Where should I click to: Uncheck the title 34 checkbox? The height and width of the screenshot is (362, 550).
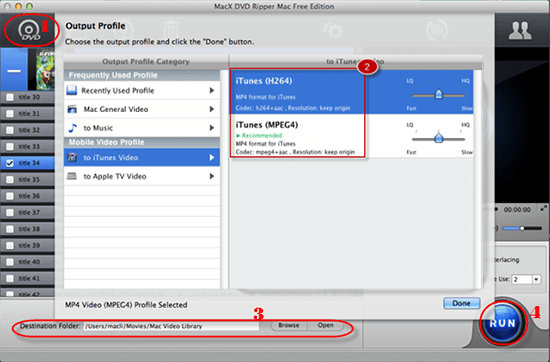point(10,163)
